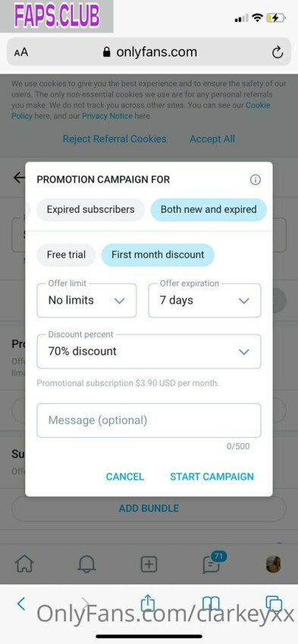Viewport: 298px width, 644px height.
Task: Reload the page in Safari
Action: (278, 52)
